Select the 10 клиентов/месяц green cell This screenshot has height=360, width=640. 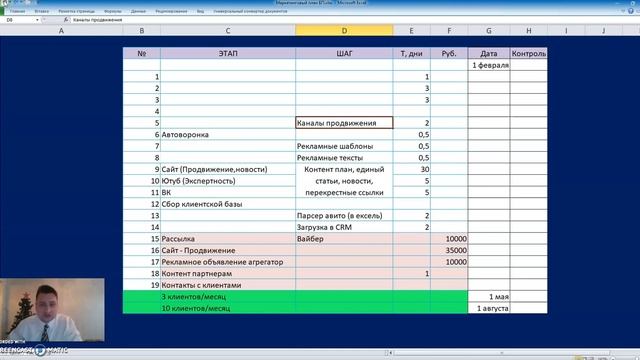point(228,308)
